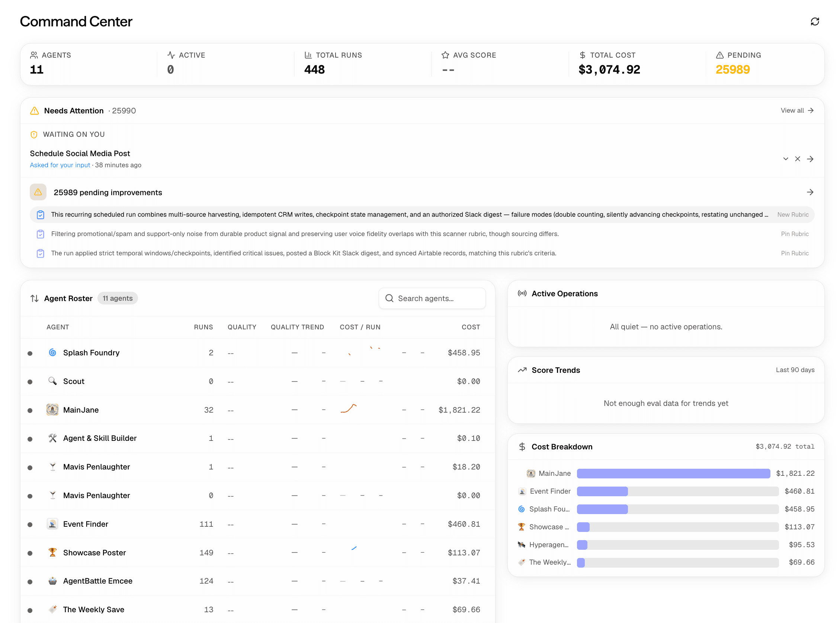Sort roster by the RUNS column header
The image size is (840, 623).
(x=203, y=327)
